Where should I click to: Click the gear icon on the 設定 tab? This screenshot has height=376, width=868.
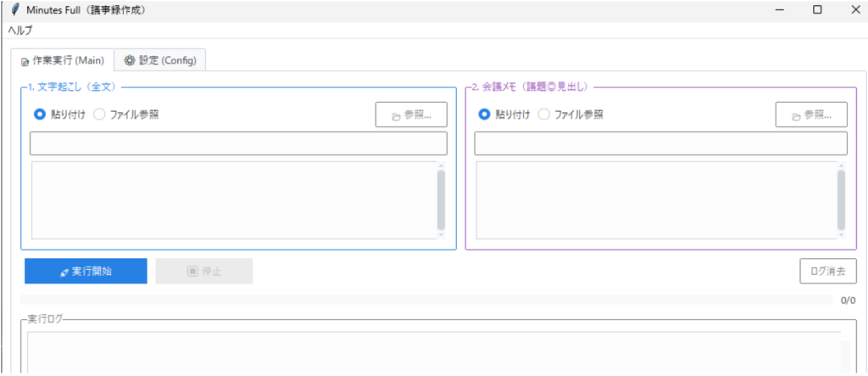coord(130,60)
